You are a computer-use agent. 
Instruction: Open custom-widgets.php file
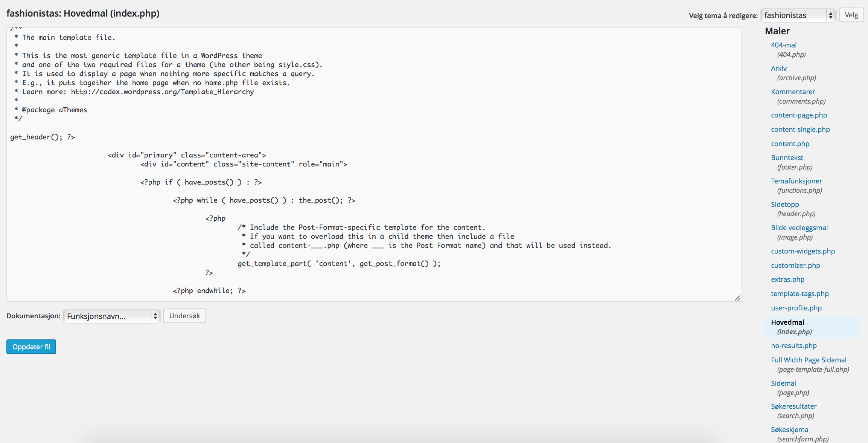[x=803, y=251]
